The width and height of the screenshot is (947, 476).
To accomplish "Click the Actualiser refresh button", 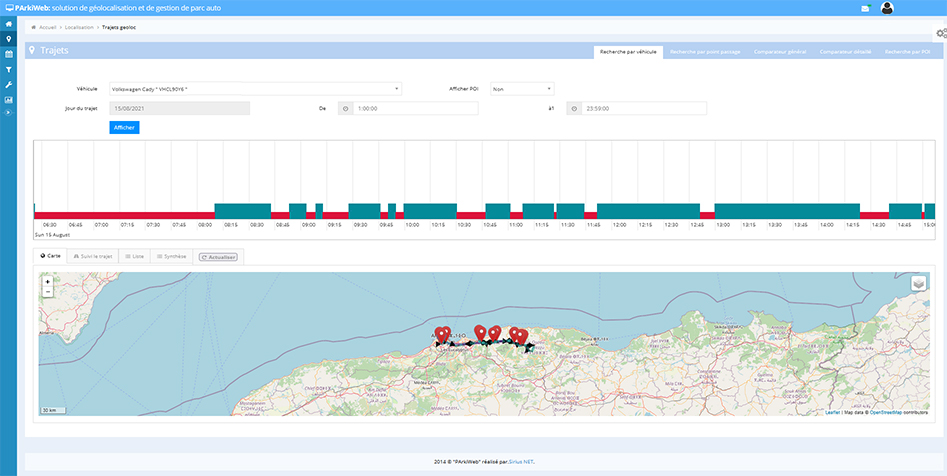I will [x=218, y=256].
